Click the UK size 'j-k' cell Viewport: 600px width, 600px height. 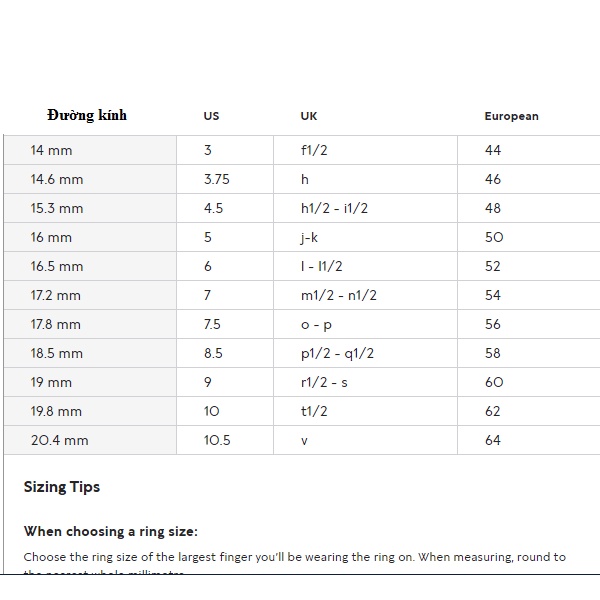pyautogui.click(x=309, y=237)
